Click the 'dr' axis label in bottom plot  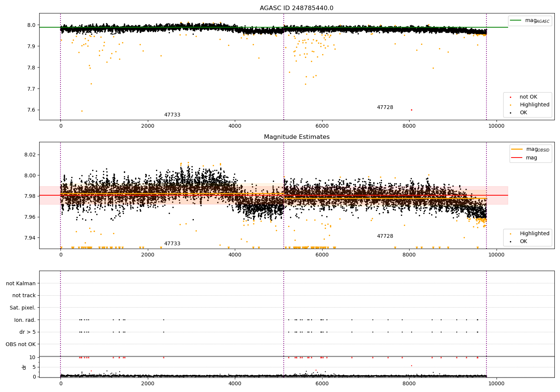24,367
